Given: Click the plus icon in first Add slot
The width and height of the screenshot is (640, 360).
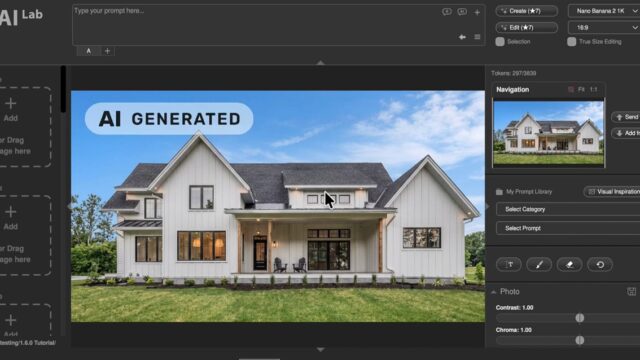Looking at the screenshot, I should coord(11,104).
